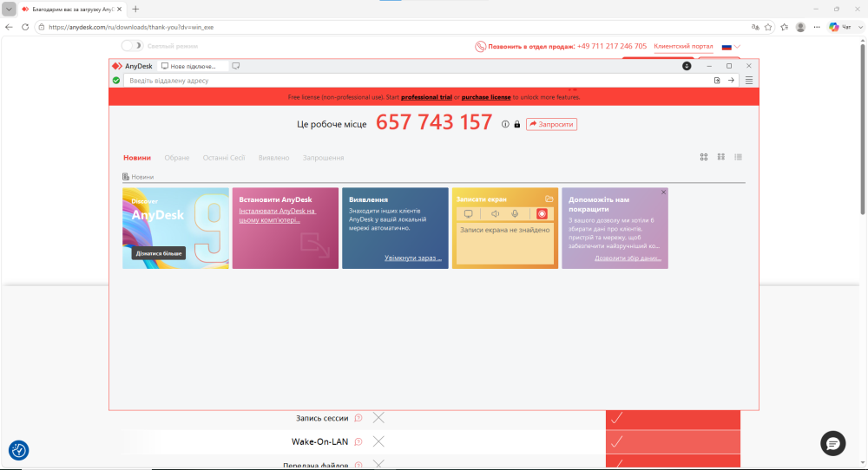Start recording with the red record button

point(542,213)
